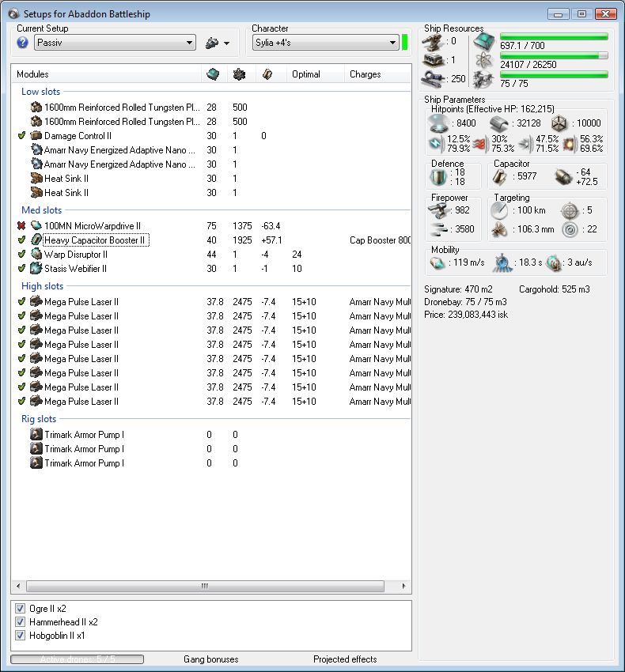This screenshot has width=625, height=672.
Task: Click the capacitor capacity icon showing 5977
Action: click(x=500, y=176)
